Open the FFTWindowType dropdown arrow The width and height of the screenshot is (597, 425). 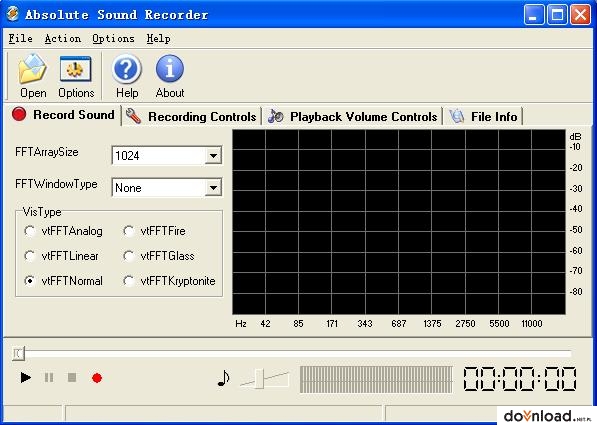coord(213,188)
